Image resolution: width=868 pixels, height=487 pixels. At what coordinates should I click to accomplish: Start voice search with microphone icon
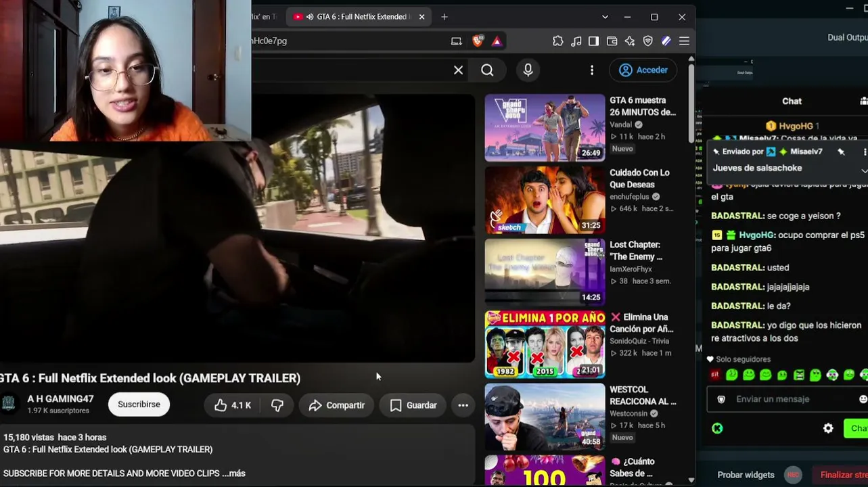point(528,70)
